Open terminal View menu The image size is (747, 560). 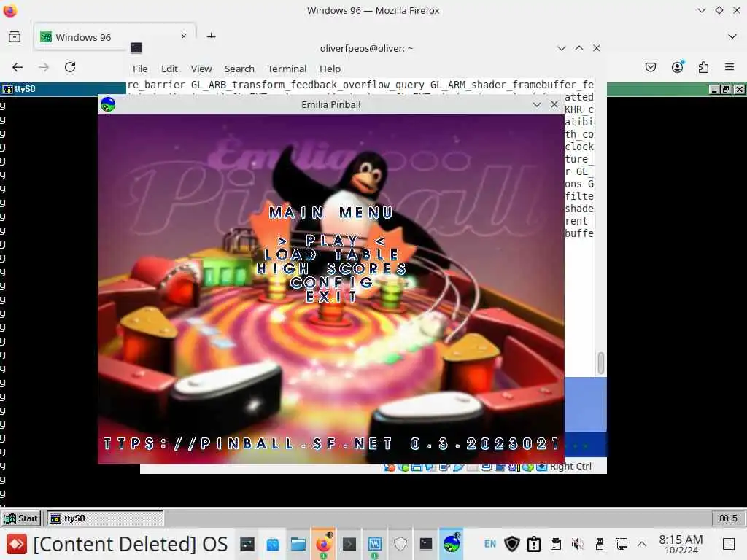pyautogui.click(x=201, y=69)
